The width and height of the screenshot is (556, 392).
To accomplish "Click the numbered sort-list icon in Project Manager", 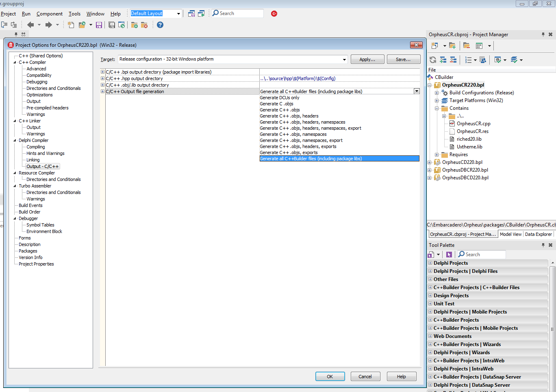I will tap(468, 60).
